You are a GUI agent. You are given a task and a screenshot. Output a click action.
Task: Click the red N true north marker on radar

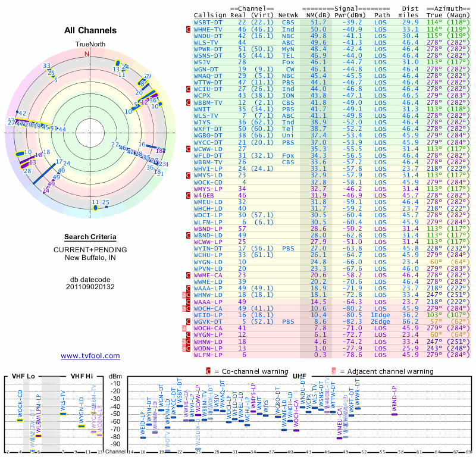tap(87, 54)
